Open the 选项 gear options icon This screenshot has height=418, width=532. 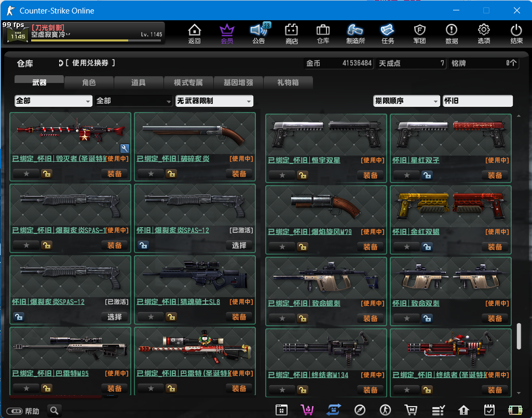(484, 34)
